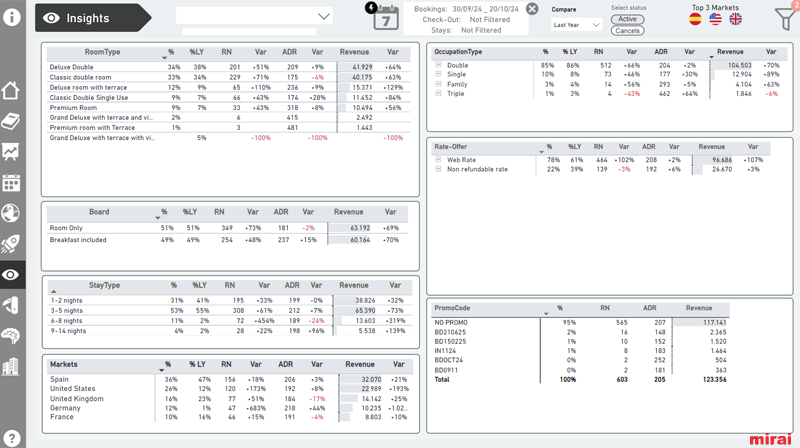Expand the Web Rate row
Screen dimensions: 800x448
tap(438, 160)
